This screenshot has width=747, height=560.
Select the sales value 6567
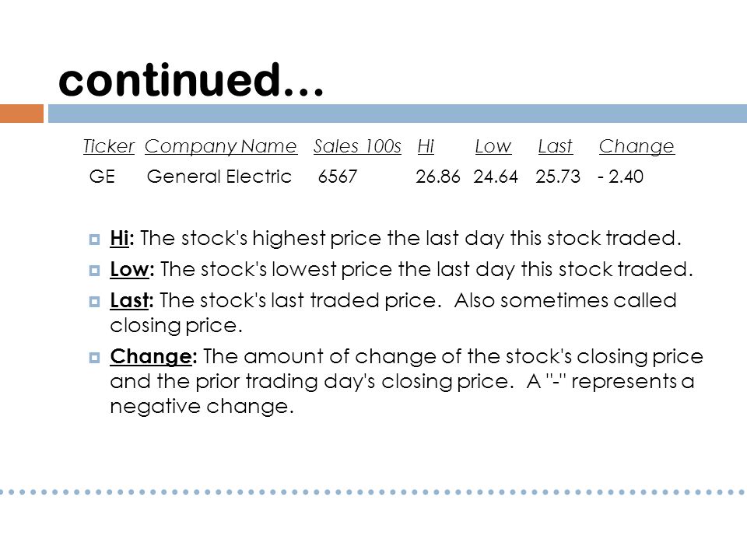click(x=337, y=177)
